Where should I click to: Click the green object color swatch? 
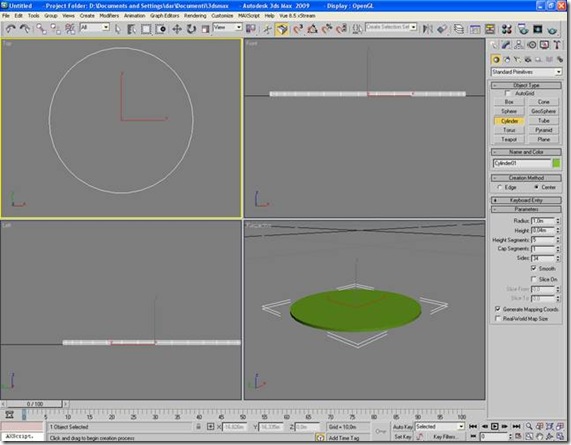pos(556,163)
